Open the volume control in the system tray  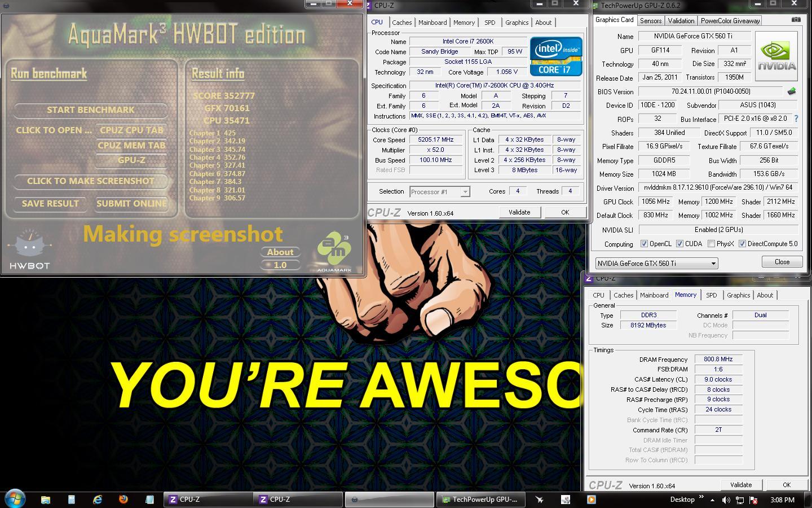pos(726,500)
